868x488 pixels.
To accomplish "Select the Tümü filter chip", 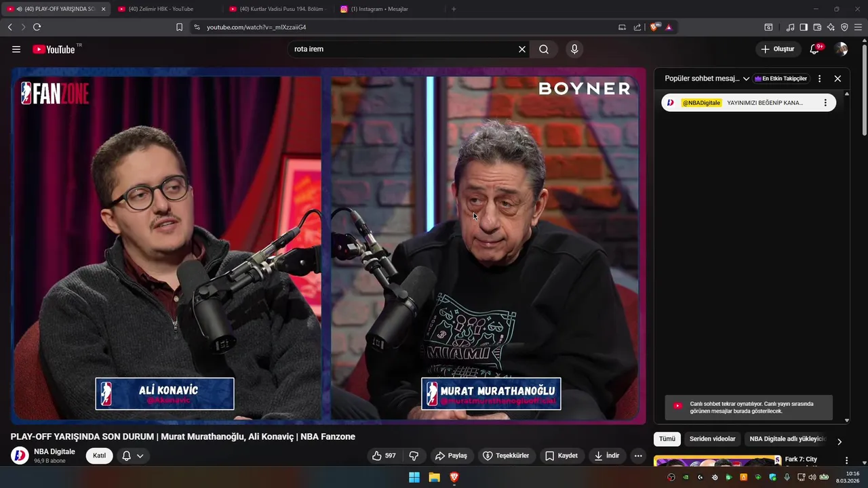I will (x=667, y=439).
